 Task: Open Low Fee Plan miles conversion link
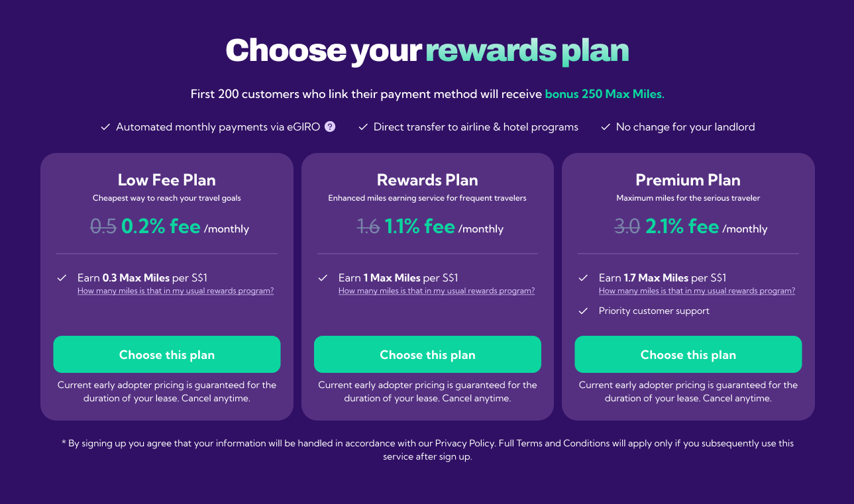(x=176, y=291)
